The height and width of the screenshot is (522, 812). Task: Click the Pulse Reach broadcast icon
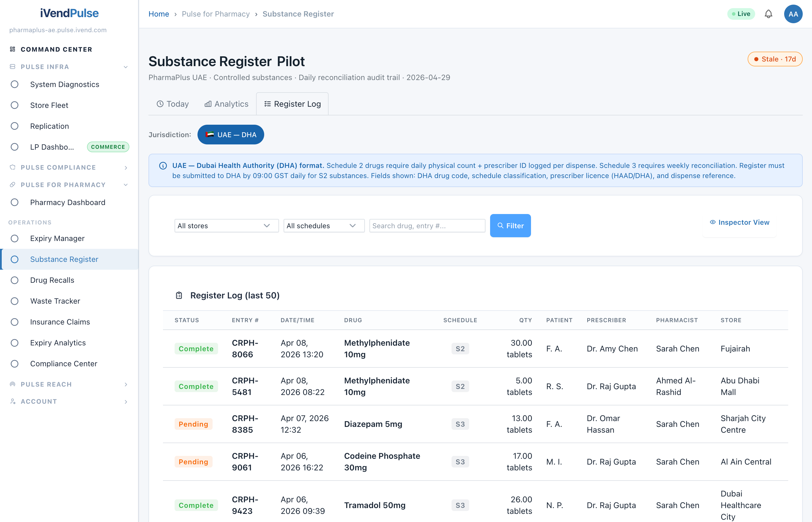coord(12,384)
